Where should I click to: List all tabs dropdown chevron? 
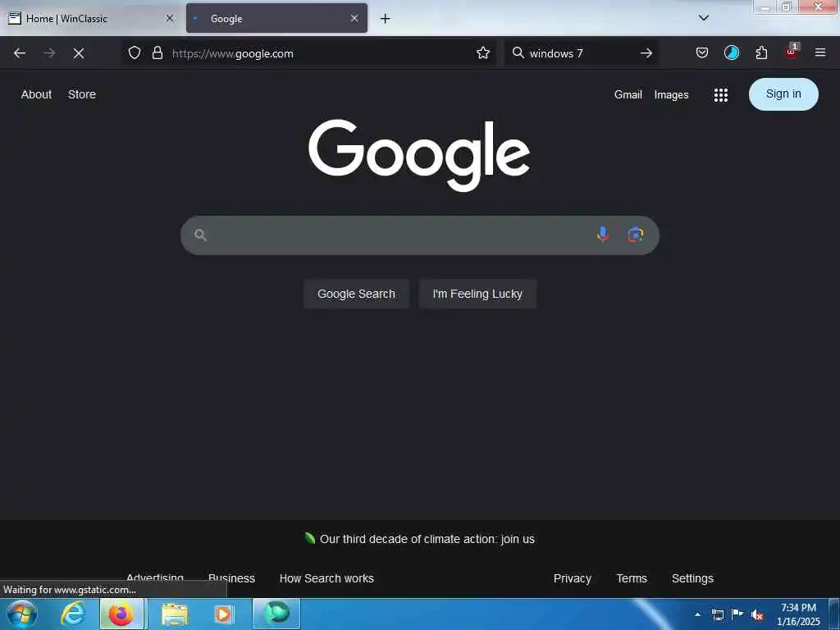tap(704, 18)
